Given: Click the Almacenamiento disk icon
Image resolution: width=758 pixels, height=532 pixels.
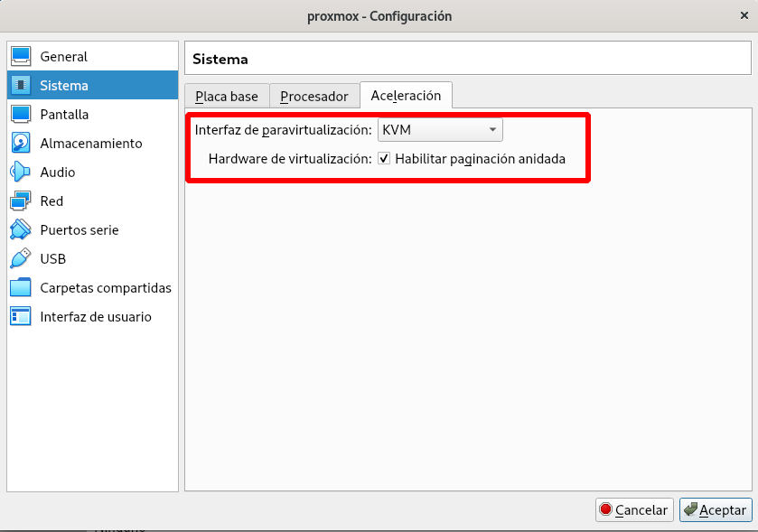Looking at the screenshot, I should click(x=21, y=144).
